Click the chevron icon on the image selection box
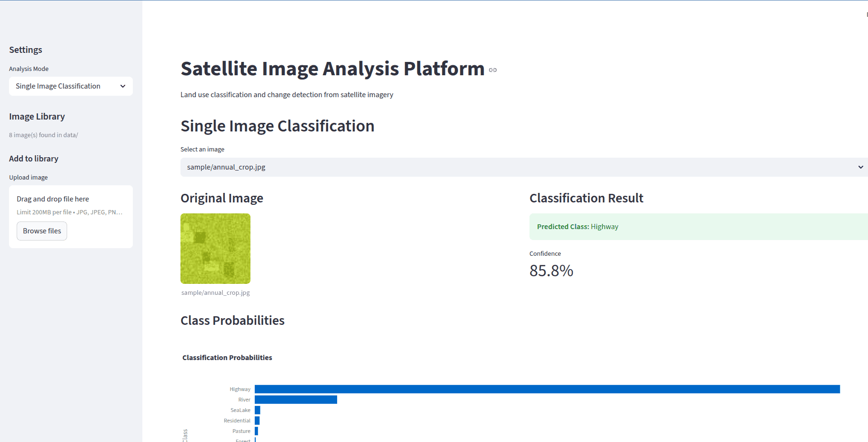This screenshot has width=868, height=442. tap(860, 167)
